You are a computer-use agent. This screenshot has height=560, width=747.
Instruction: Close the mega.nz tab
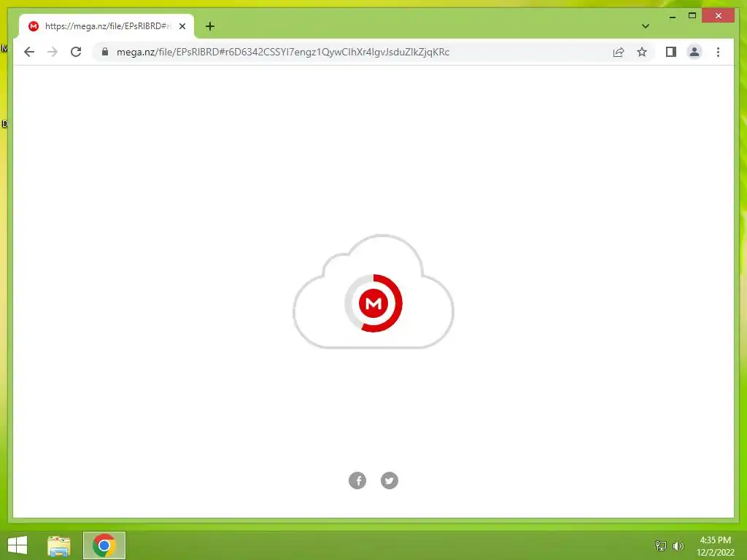[182, 26]
